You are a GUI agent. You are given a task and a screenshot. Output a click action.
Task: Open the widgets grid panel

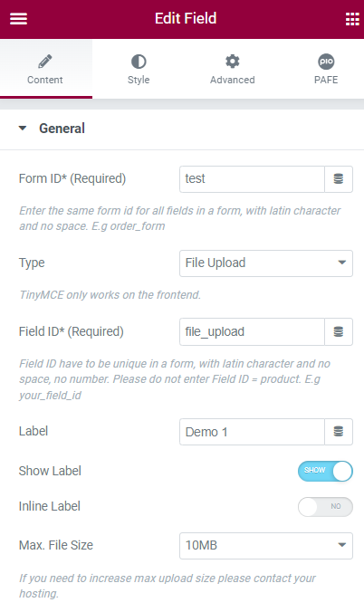pyautogui.click(x=352, y=19)
